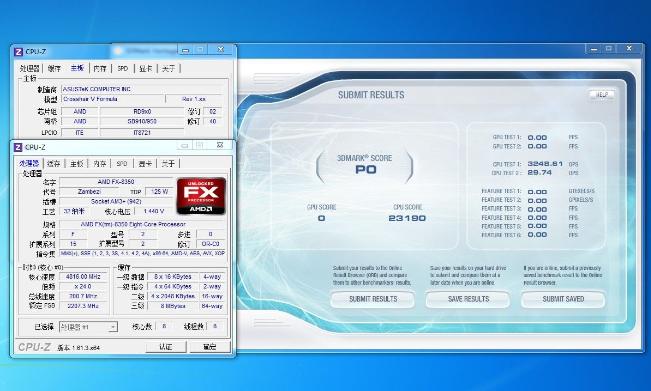Open SPD tab in front CPU-Z window

pos(122,164)
